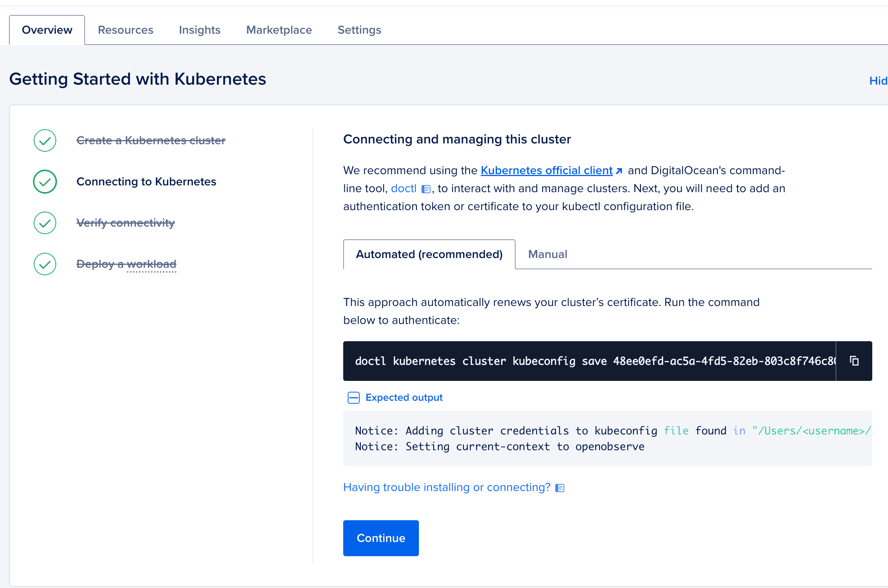
Task: Open the Insights tab
Action: [x=200, y=30]
